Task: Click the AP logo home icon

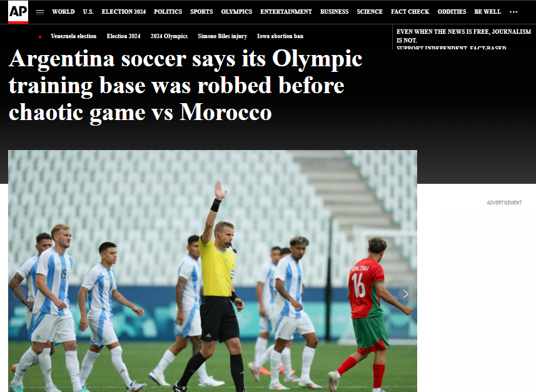Action: 18,12
